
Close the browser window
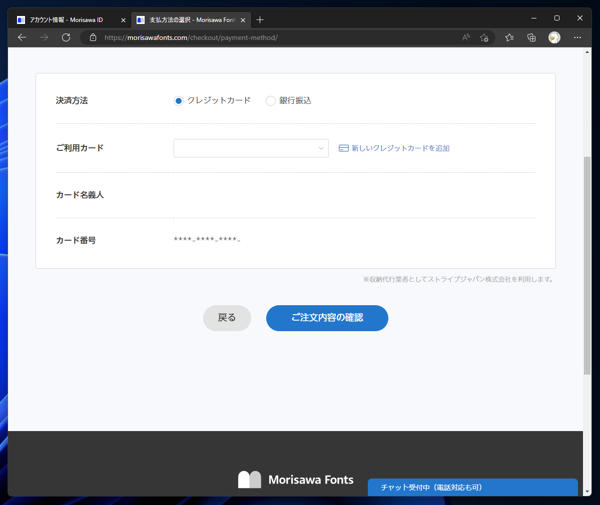pyautogui.click(x=580, y=18)
